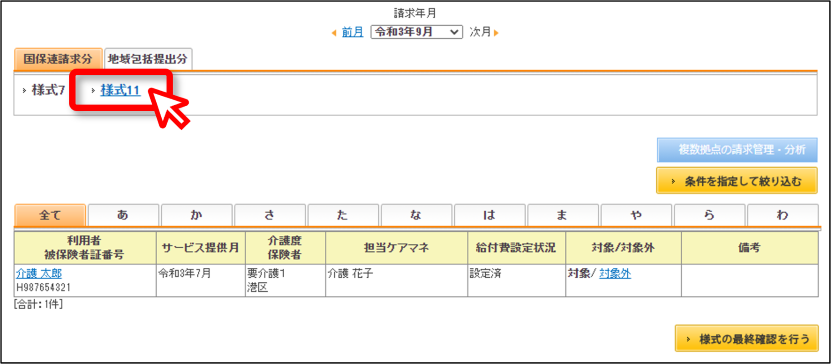Click 複数拠点の請求管理・分析 button
Image resolution: width=831 pixels, height=364 pixels.
coord(737,150)
